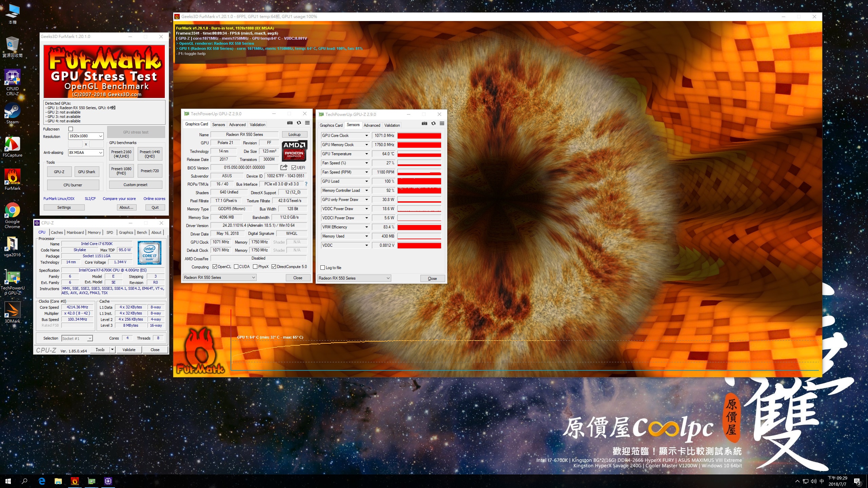The image size is (868, 488).
Task: Expand GPU Core Clock sensor dropdown
Action: click(367, 136)
